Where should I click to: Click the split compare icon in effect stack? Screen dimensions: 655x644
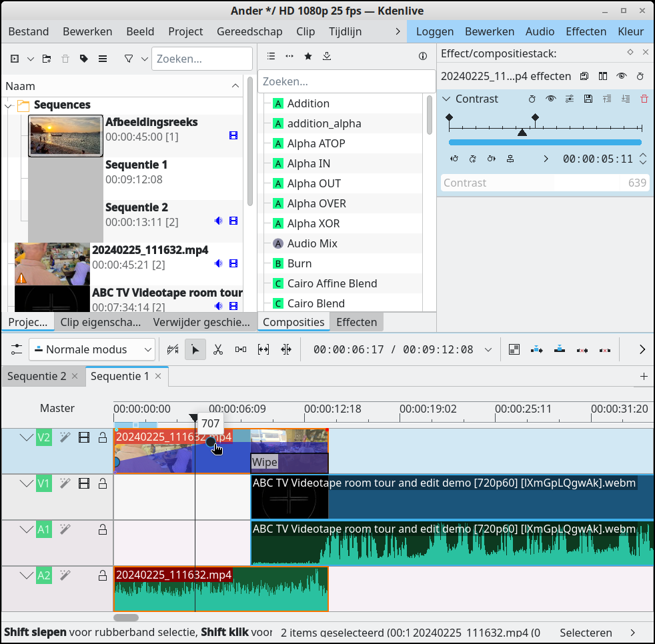[x=603, y=76]
